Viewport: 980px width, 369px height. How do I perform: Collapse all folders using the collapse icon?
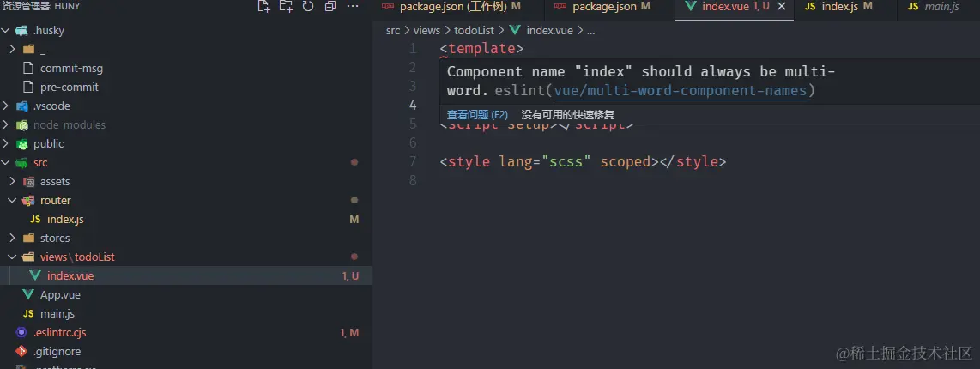click(330, 7)
